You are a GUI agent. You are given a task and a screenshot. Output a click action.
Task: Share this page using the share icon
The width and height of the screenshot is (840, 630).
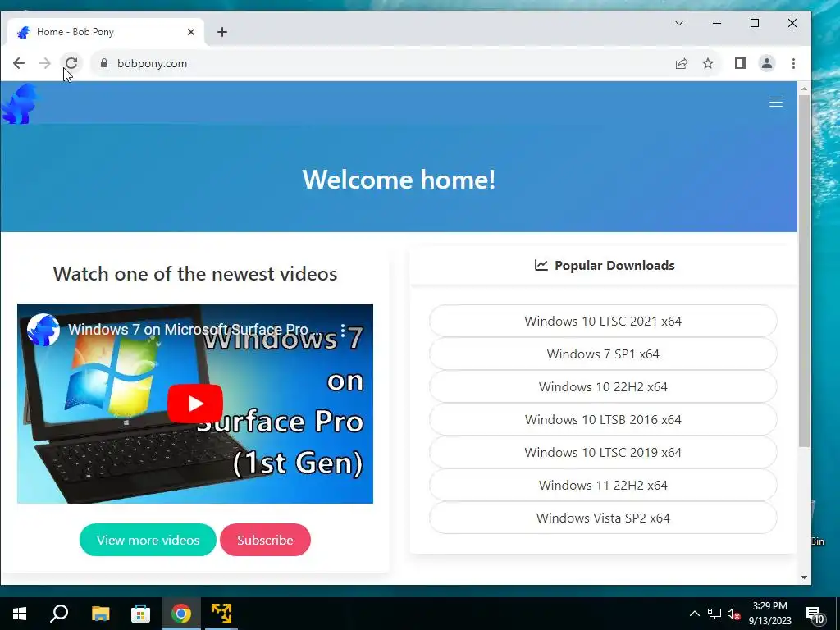pyautogui.click(x=682, y=64)
